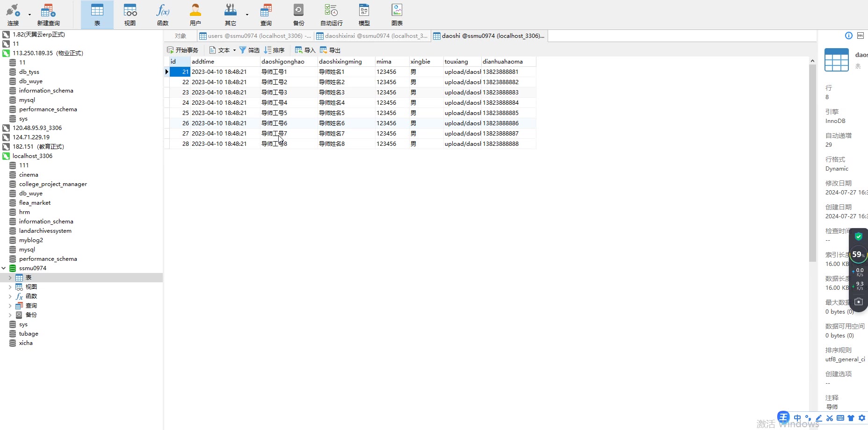Click the daoshixingming column header
The width and height of the screenshot is (868, 430).
pyautogui.click(x=346, y=62)
